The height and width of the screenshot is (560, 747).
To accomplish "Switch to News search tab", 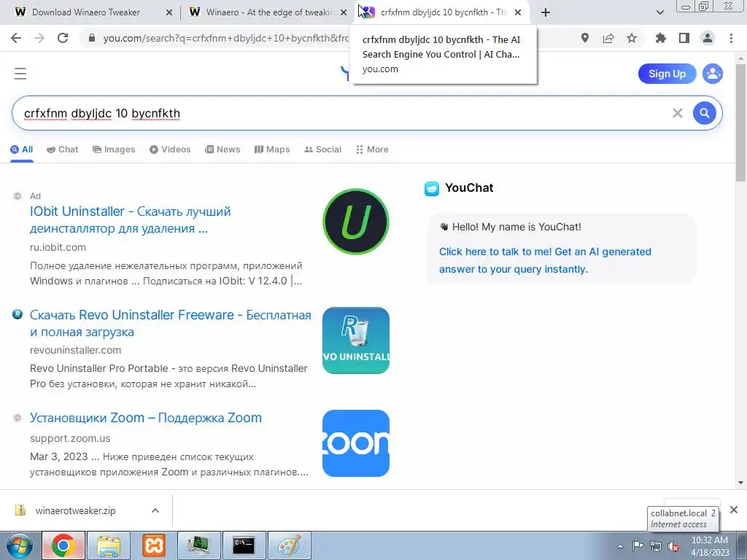I will tap(222, 149).
